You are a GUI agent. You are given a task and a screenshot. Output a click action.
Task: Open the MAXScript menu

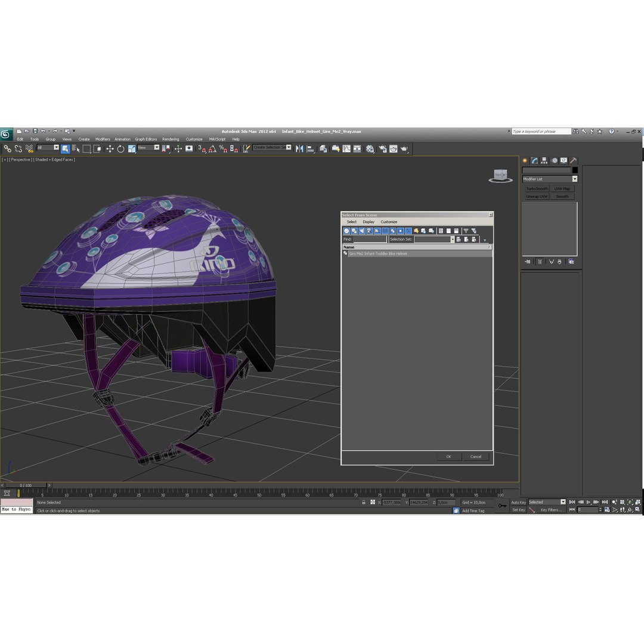pos(217,139)
